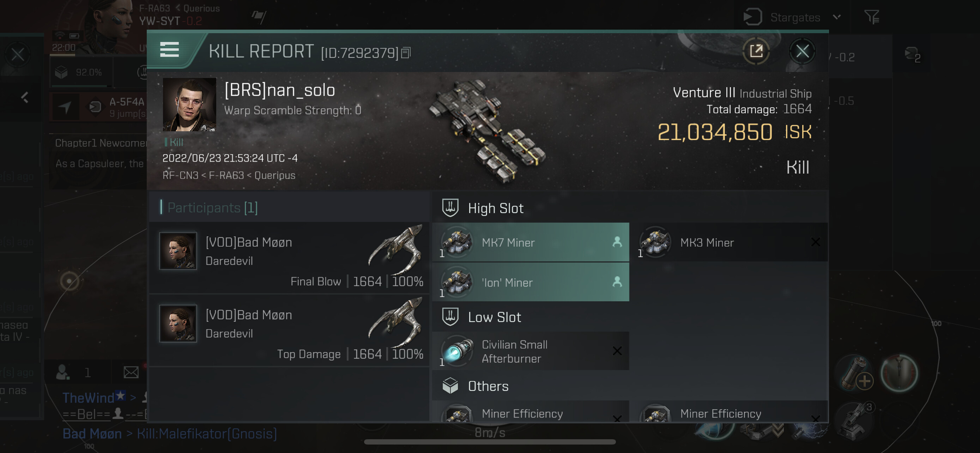Open Bad Møøn Top Damage portrait

point(178,323)
